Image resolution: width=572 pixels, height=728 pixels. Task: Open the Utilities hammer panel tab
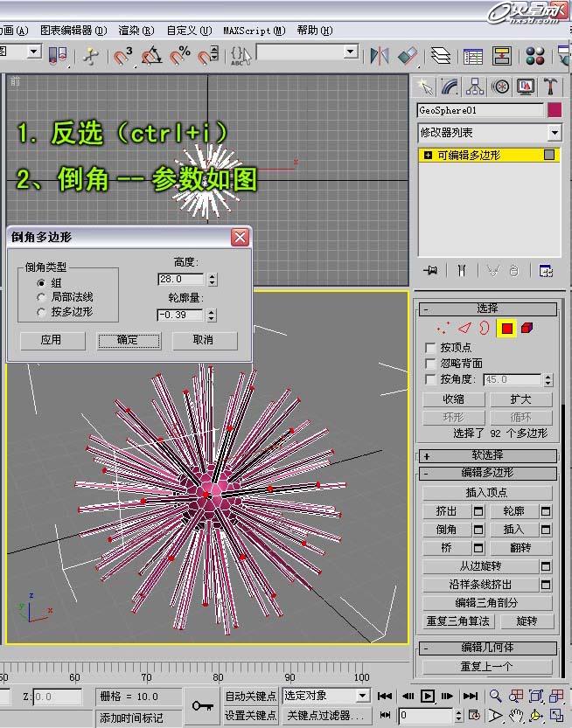[x=551, y=87]
